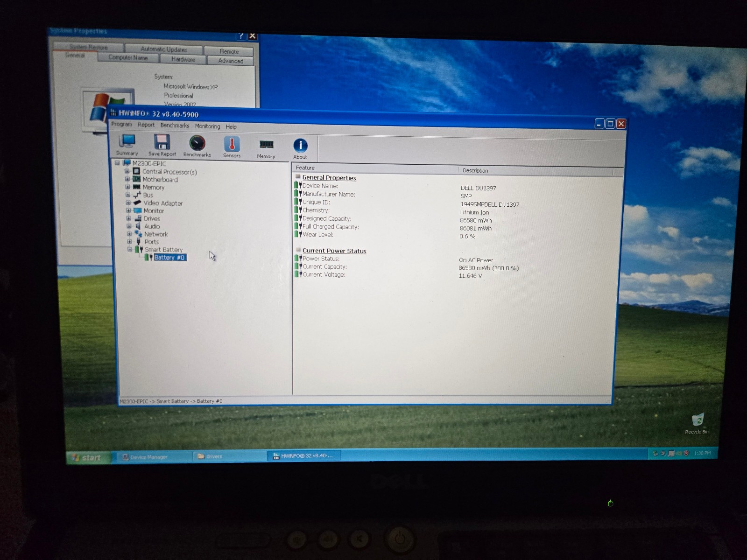Collapse the Smart Battery node
Image resolution: width=747 pixels, height=560 pixels.
pos(130,249)
